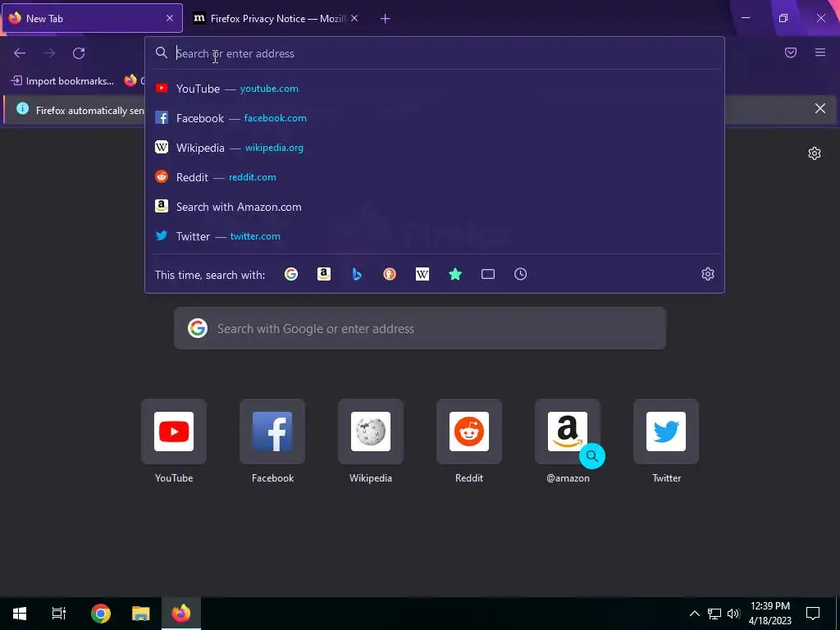Choose Facebook suggestion in dropdown
840x630 pixels.
tap(435, 118)
